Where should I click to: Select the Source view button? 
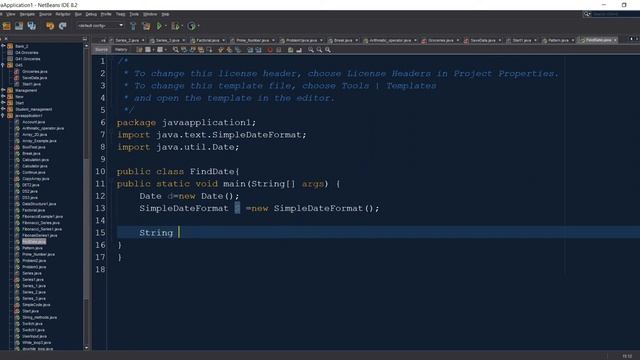101,50
